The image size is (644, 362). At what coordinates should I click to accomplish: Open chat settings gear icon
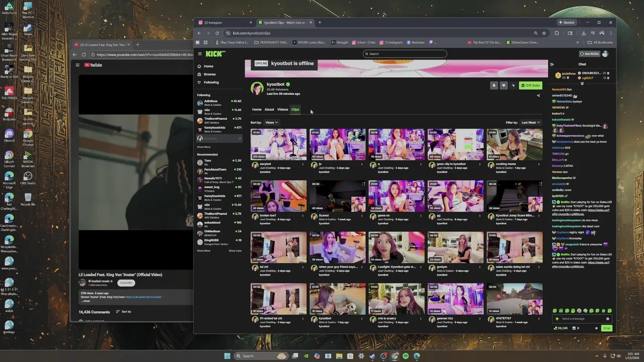click(x=597, y=328)
